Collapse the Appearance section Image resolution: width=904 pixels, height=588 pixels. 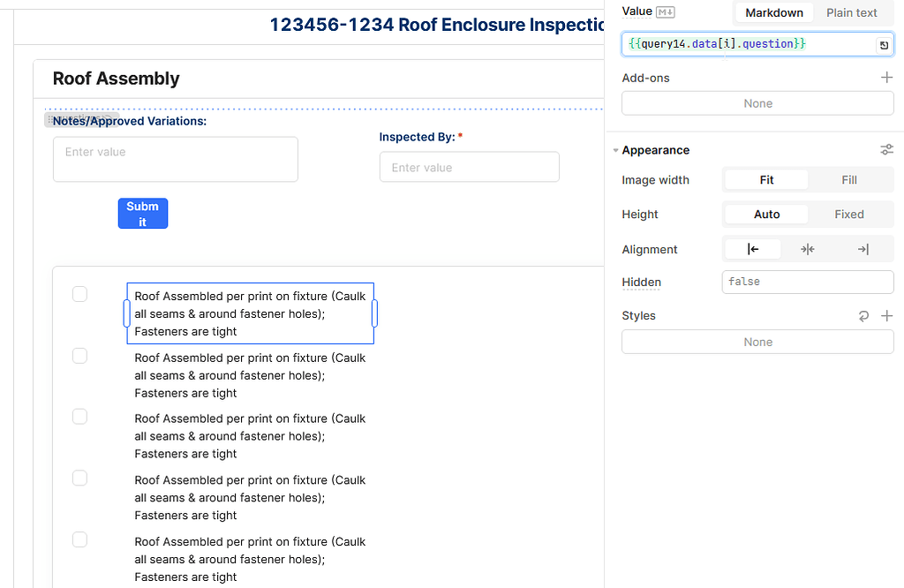pos(616,150)
